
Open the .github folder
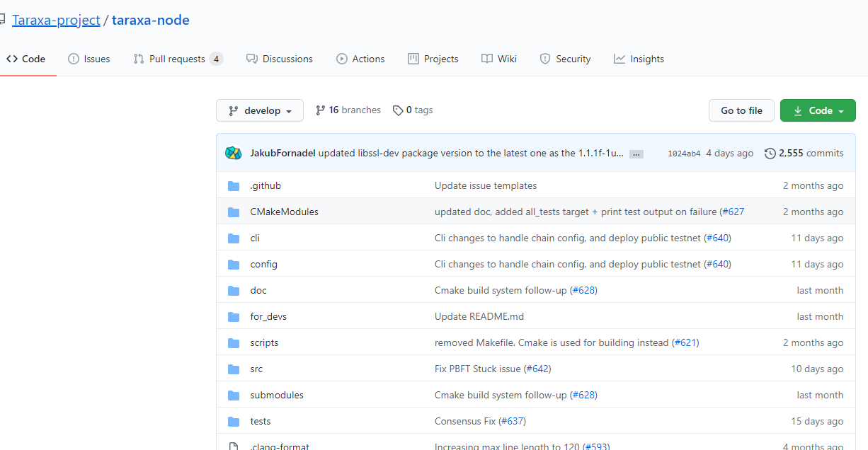pos(265,185)
